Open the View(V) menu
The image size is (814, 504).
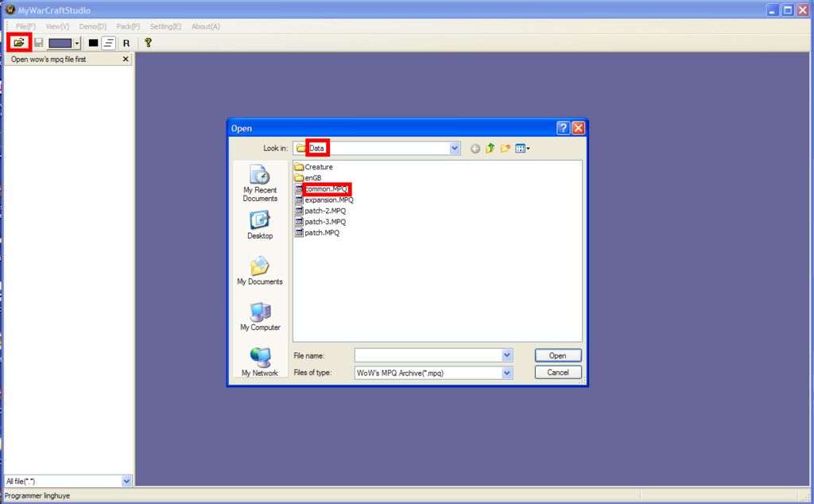tap(57, 26)
